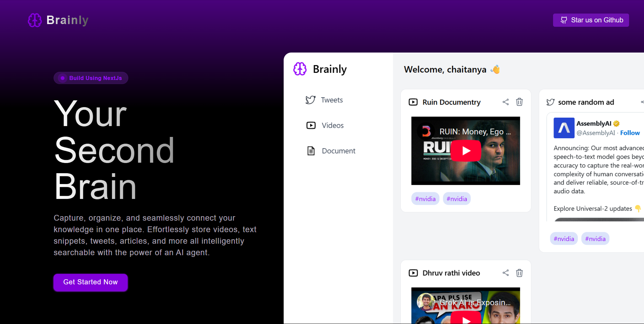644x324 pixels.
Task: Click the Announcing tweet body text
Action: [599, 169]
